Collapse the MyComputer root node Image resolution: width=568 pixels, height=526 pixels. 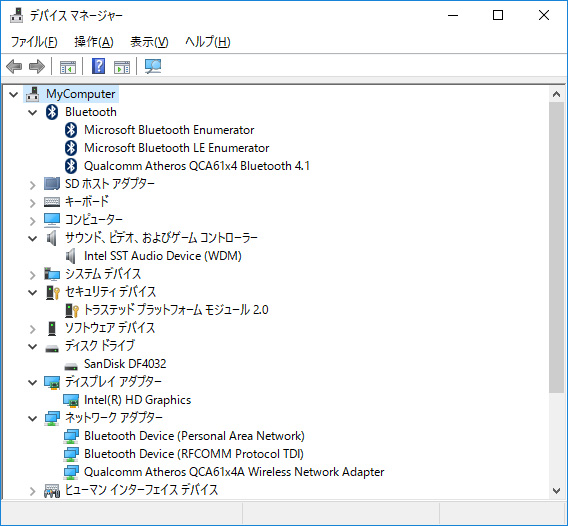pyautogui.click(x=13, y=95)
